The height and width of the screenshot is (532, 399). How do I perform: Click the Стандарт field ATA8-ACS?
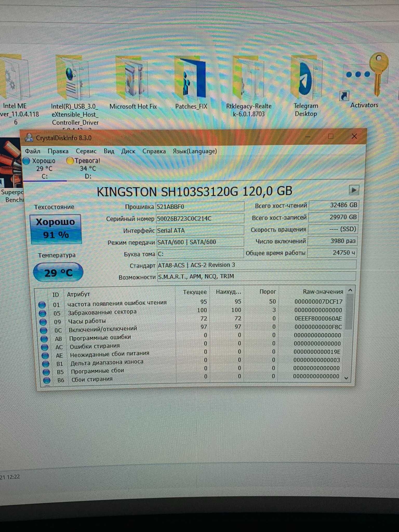tap(257, 265)
